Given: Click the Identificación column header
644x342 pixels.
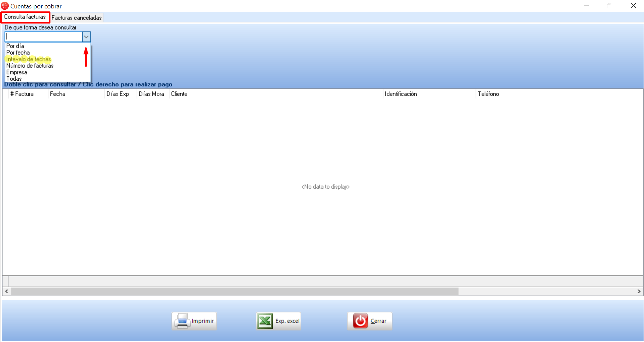Looking at the screenshot, I should point(401,94).
